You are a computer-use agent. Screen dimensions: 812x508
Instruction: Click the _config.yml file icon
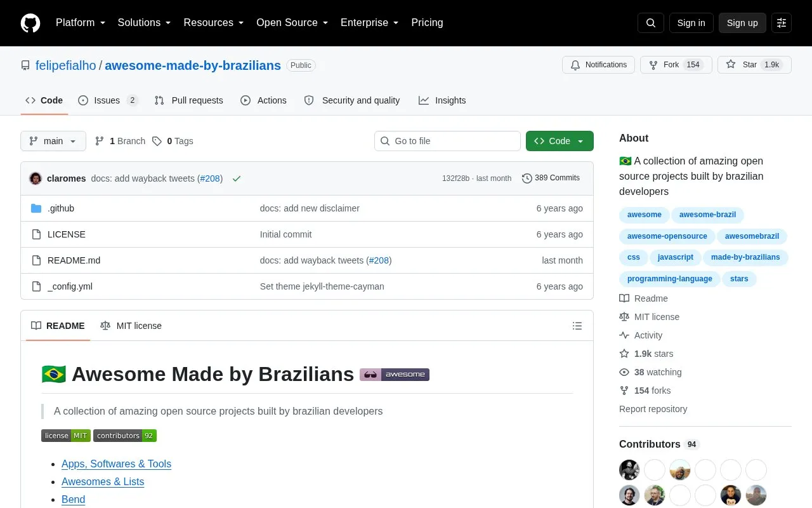[36, 286]
